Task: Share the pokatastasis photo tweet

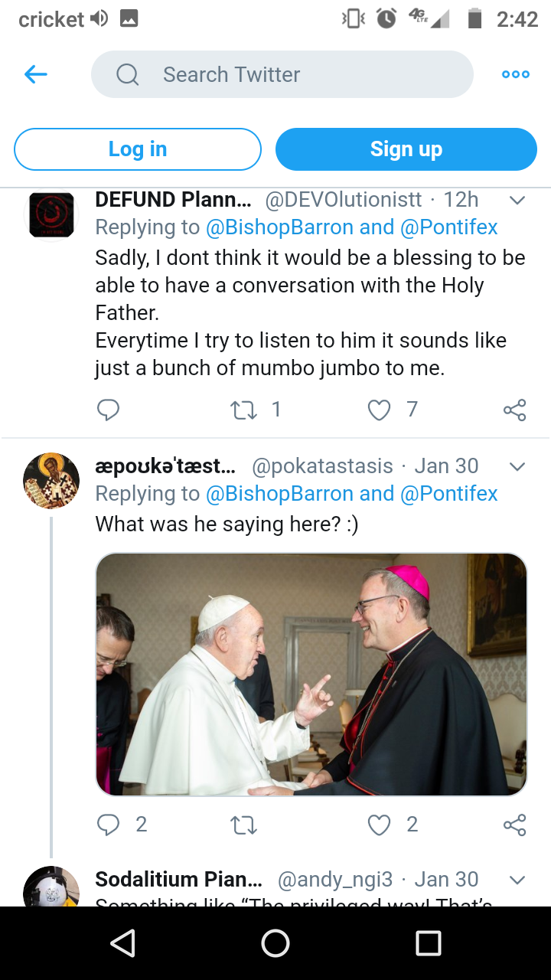Action: (x=515, y=825)
